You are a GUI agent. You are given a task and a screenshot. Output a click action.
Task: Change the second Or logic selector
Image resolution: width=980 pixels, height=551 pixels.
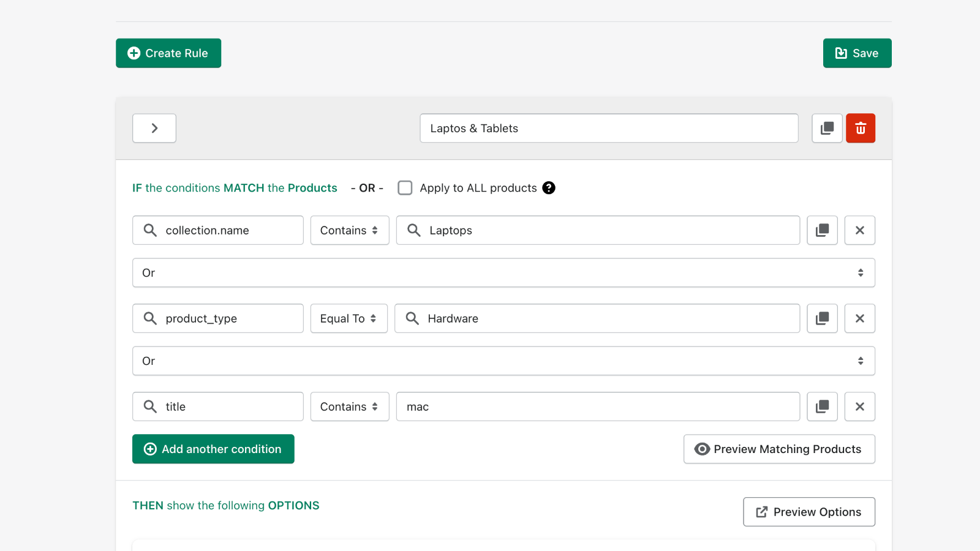pos(503,361)
